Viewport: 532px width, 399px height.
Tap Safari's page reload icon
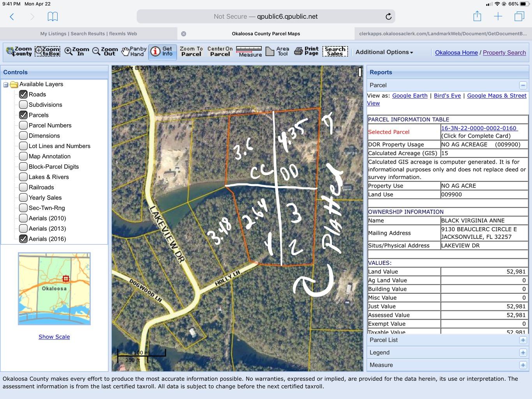click(x=388, y=16)
